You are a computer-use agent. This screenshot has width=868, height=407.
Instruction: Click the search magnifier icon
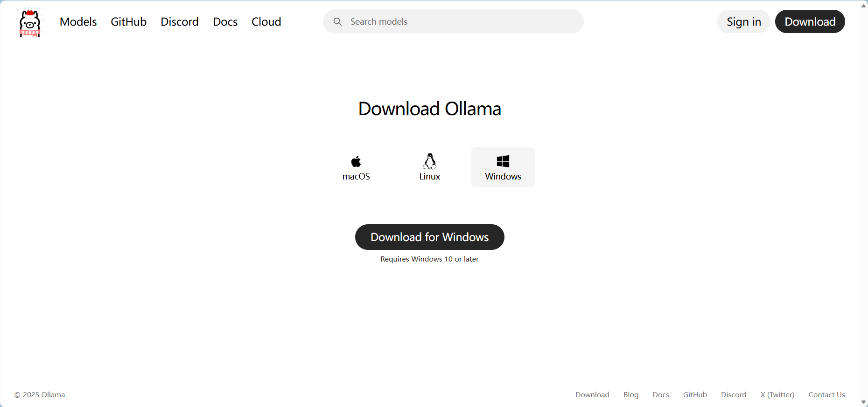point(337,21)
